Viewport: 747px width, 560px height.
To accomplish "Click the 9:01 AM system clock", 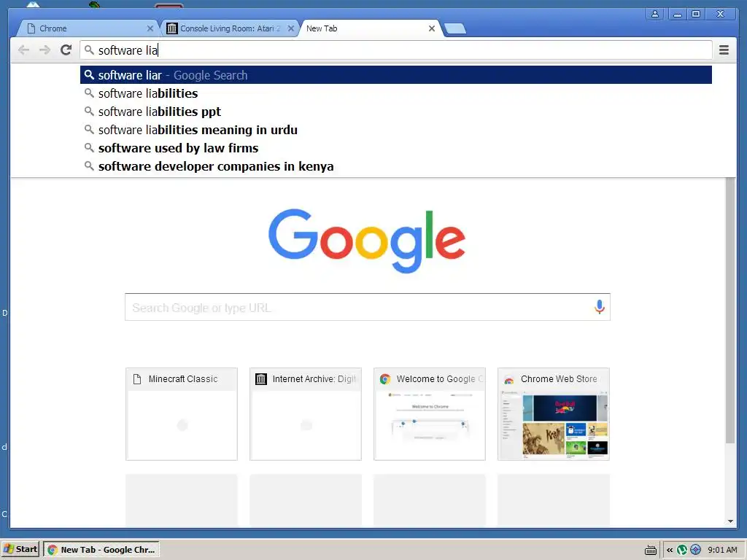I will (x=722, y=550).
